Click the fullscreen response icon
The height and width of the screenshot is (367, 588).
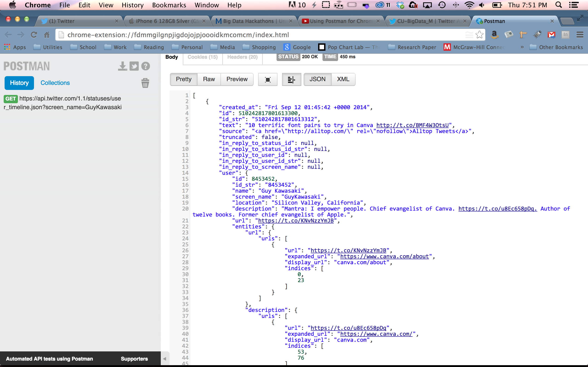coord(268,79)
